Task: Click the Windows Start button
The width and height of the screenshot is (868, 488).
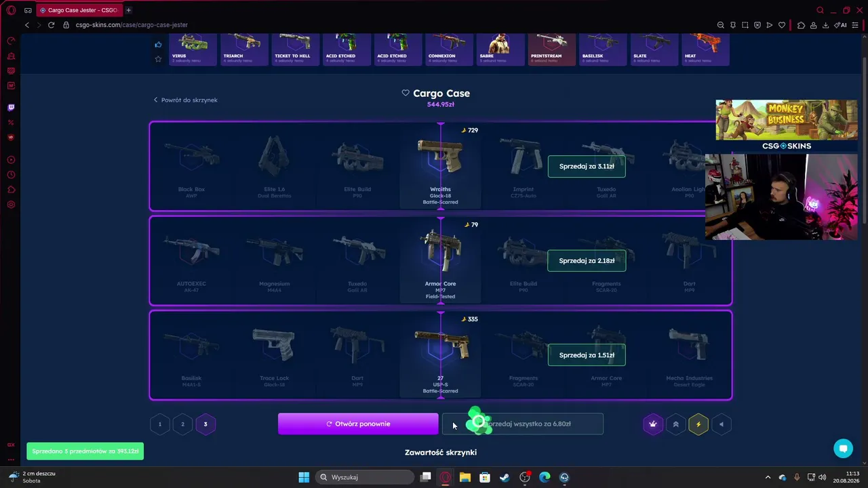Action: pyautogui.click(x=304, y=477)
